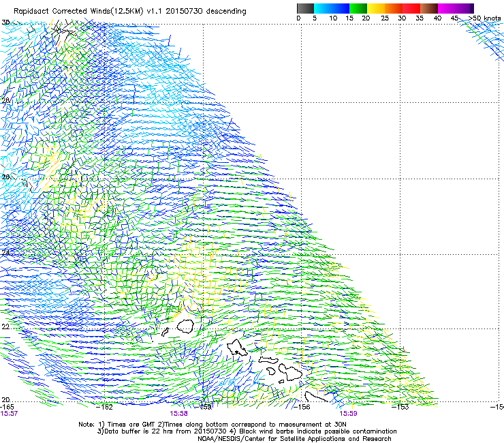Viewport: 504px width, 443px height.
Task: Click the Niihau island outline
Action: 166,332
